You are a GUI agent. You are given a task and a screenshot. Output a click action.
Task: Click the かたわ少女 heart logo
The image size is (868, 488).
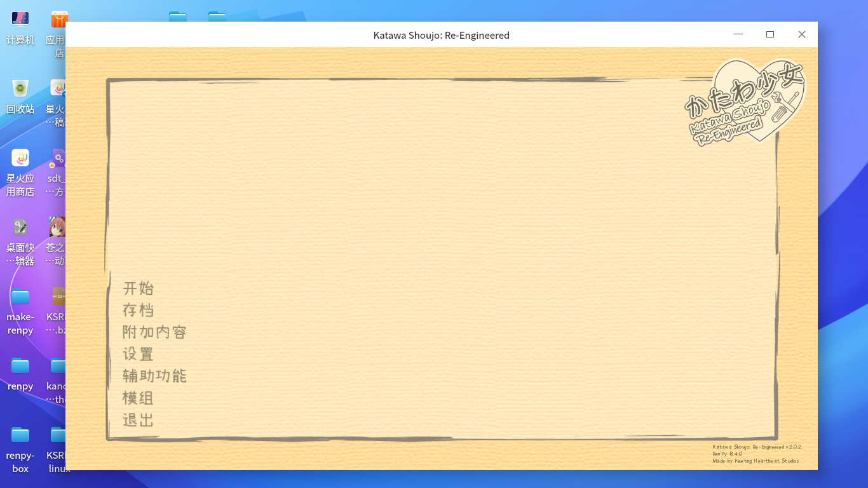point(745,102)
